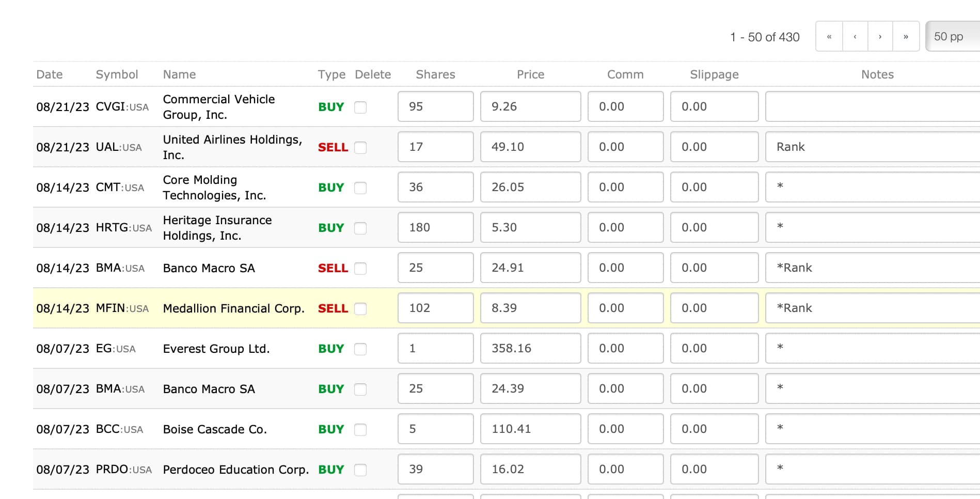Screen dimensions: 980x499
Task: Click Boise Cascade Co. name
Action: pyautogui.click(x=215, y=429)
